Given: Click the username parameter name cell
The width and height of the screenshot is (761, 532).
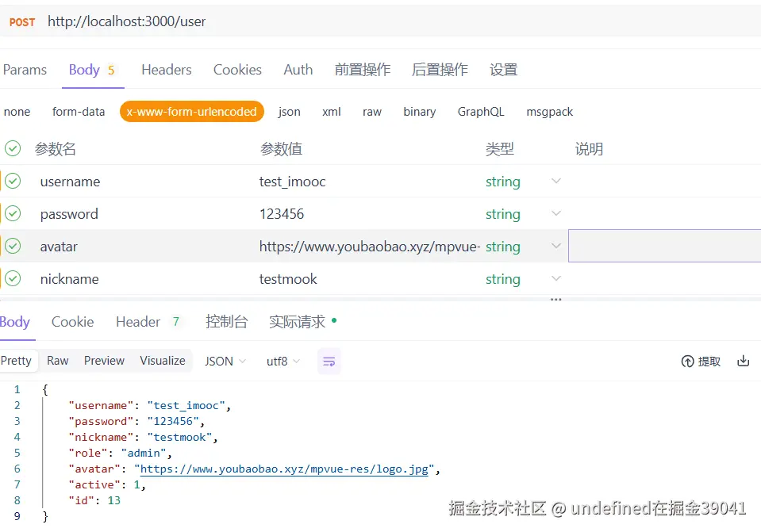Looking at the screenshot, I should [x=70, y=182].
